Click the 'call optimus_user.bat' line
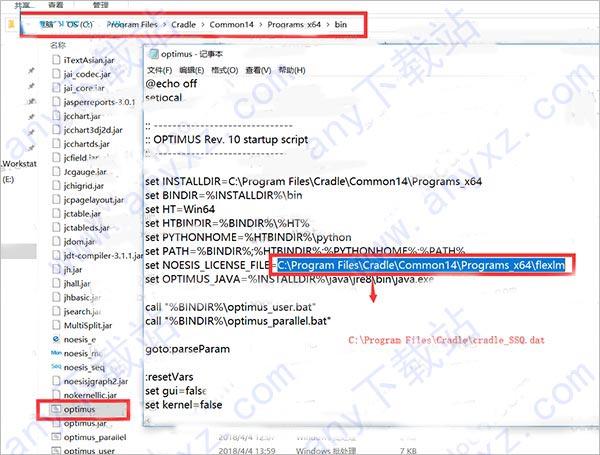The height and width of the screenshot is (455, 600). [x=230, y=307]
